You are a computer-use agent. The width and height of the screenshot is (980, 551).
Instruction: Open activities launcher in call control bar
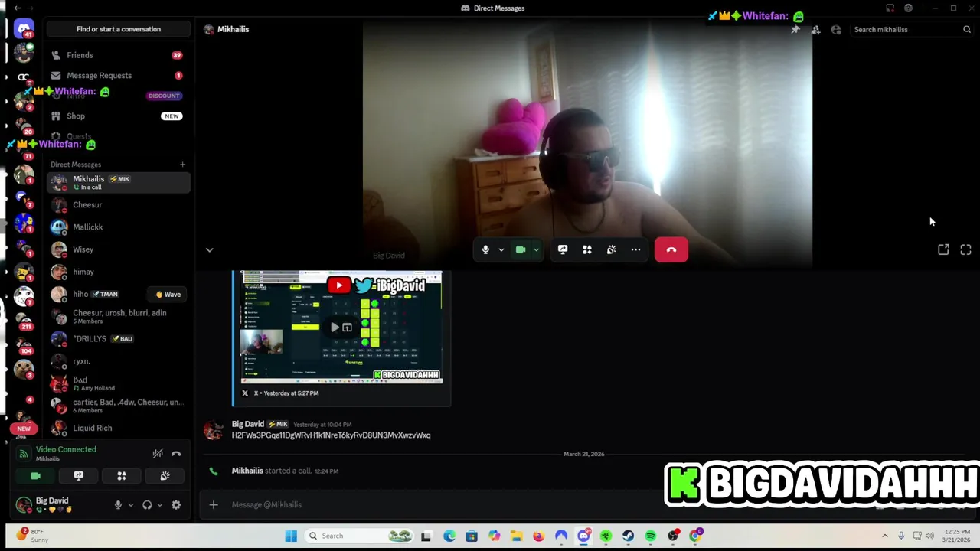tap(587, 249)
